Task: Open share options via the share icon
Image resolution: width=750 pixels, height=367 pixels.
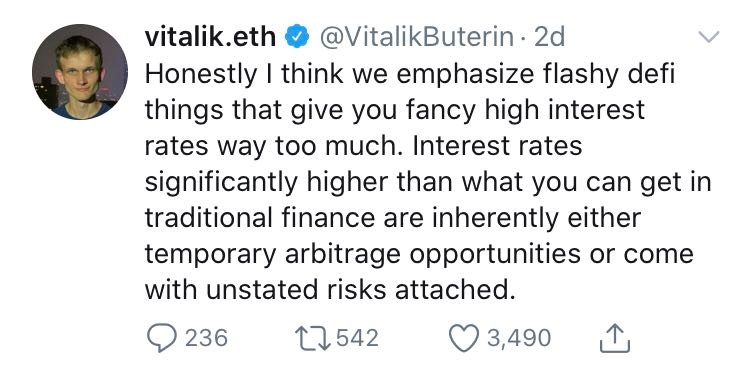Action: click(615, 338)
